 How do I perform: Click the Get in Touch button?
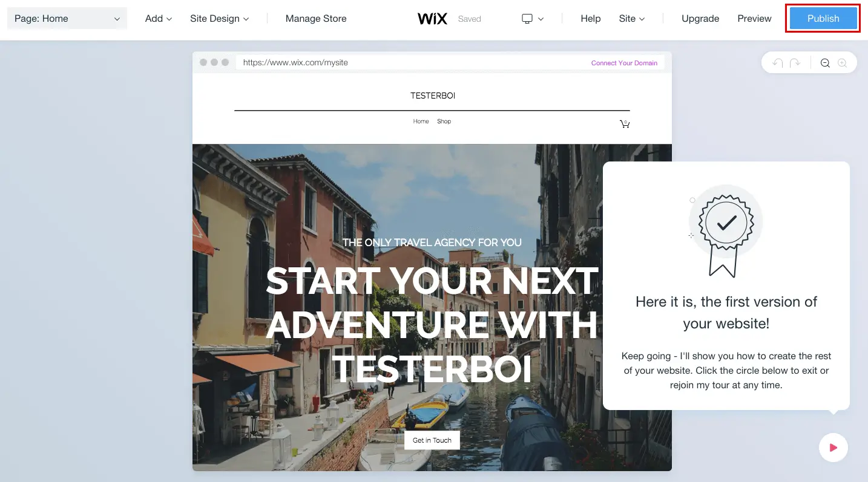click(432, 440)
